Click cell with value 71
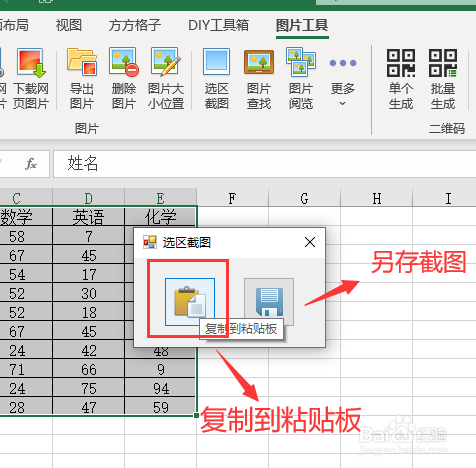 pyautogui.click(x=26, y=369)
